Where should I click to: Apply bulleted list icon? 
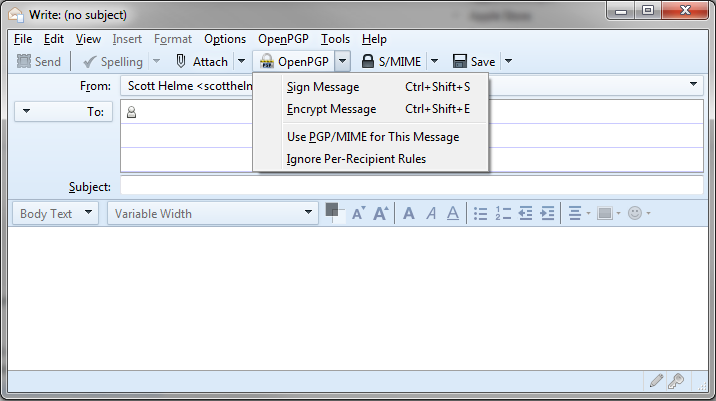(x=480, y=213)
